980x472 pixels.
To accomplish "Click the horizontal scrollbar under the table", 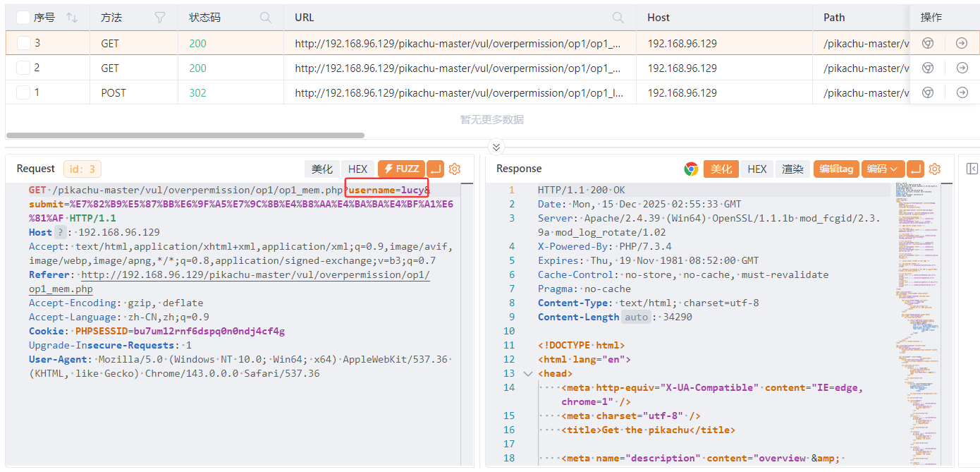I will [x=185, y=135].
